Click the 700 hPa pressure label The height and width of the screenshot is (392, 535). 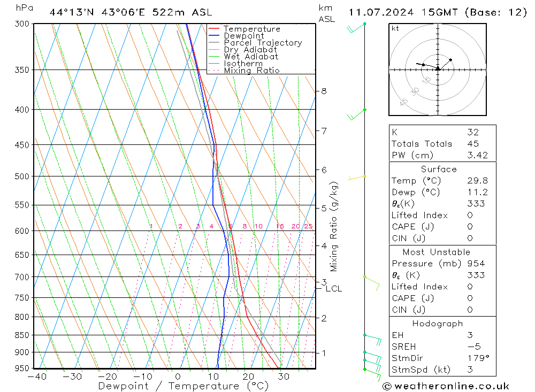tap(22, 277)
